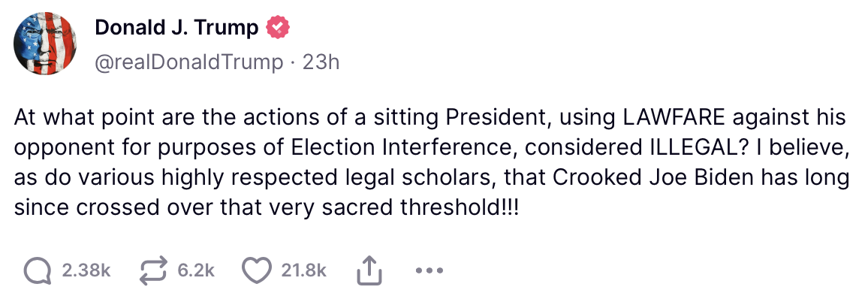Click the 6.2k repost count
868x305 pixels.
196,271
